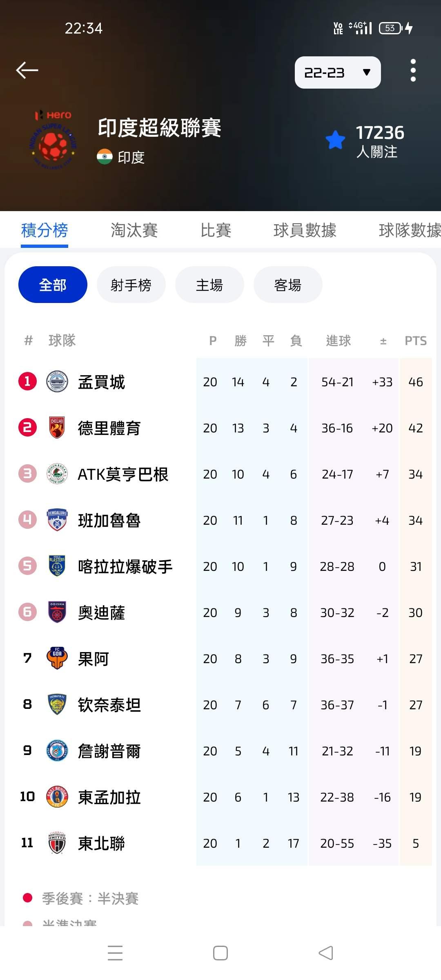
Task: Select the 主場 filter button
Action: coord(209,285)
